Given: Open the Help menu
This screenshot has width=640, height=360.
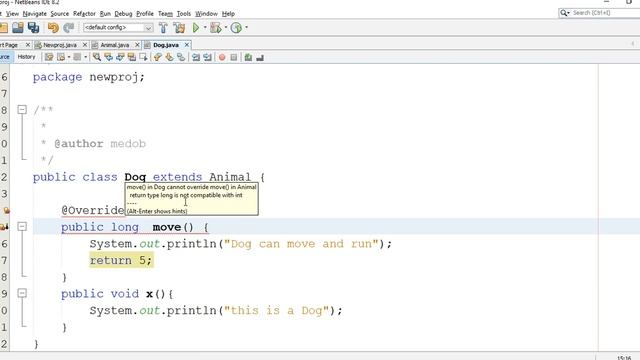Looking at the screenshot, I should (228, 13).
